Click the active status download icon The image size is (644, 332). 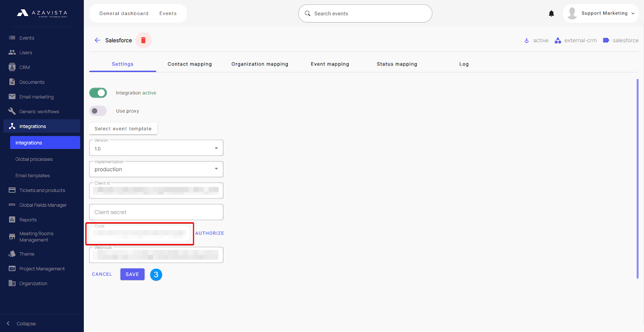click(x=526, y=40)
